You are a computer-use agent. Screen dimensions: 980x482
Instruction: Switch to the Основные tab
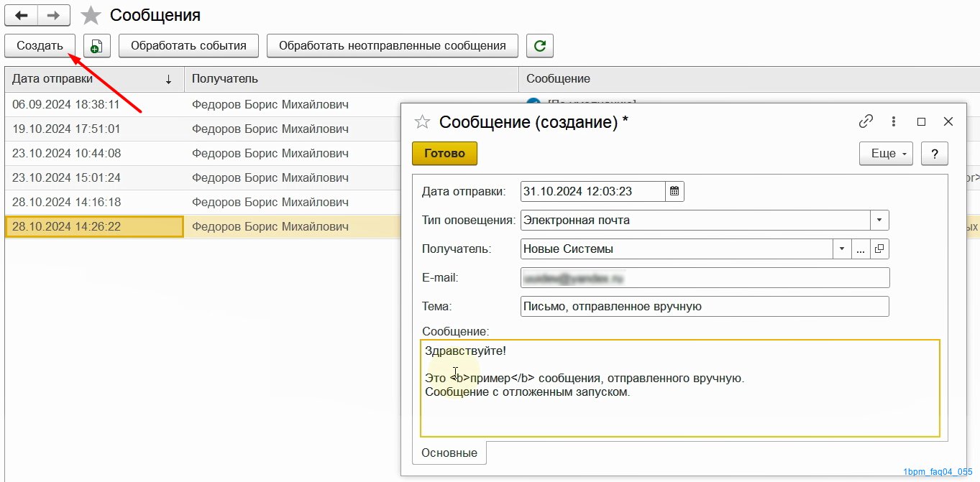pyautogui.click(x=449, y=453)
